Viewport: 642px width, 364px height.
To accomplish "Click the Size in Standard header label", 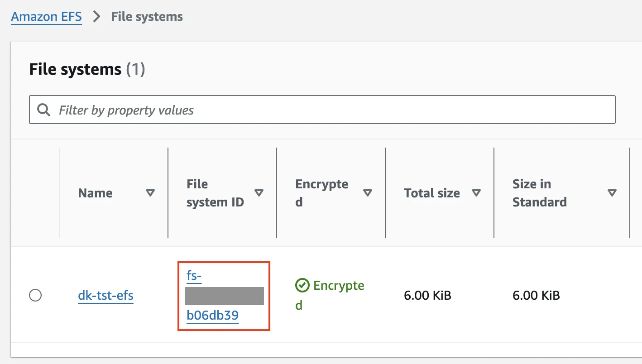I will coord(540,193).
